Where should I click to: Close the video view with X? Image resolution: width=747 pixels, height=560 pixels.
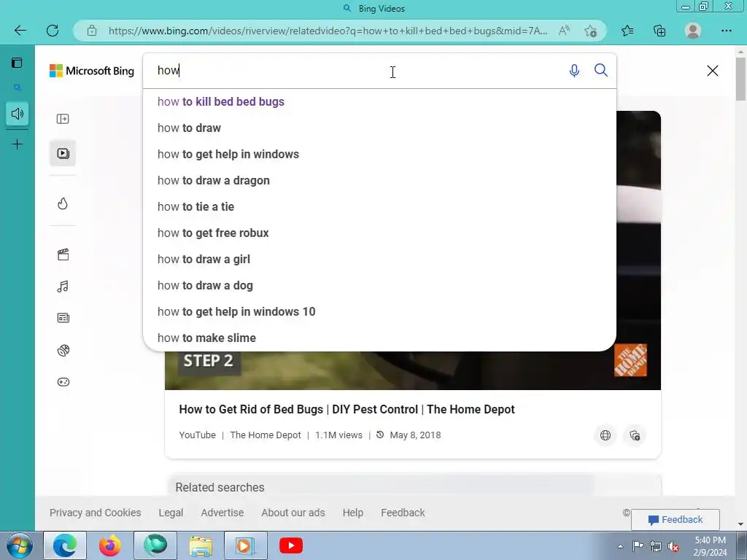(x=713, y=71)
